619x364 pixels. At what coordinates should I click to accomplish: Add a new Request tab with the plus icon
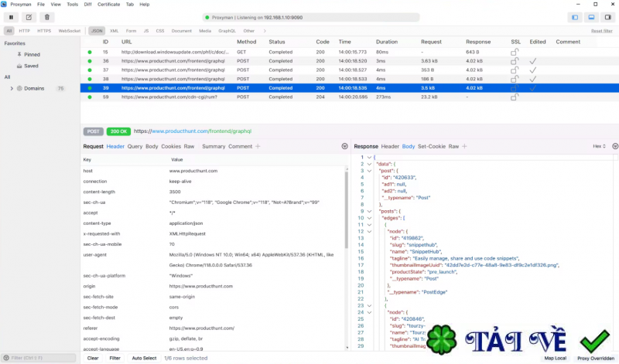258,146
